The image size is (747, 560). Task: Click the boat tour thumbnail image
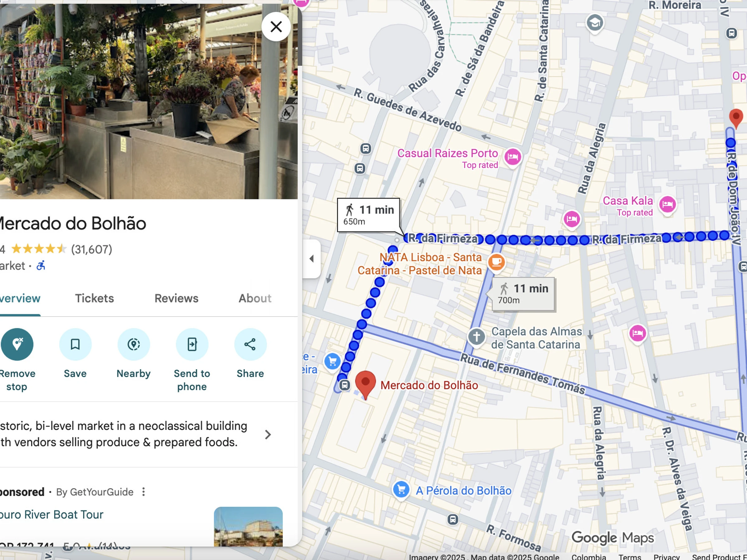pos(248,527)
